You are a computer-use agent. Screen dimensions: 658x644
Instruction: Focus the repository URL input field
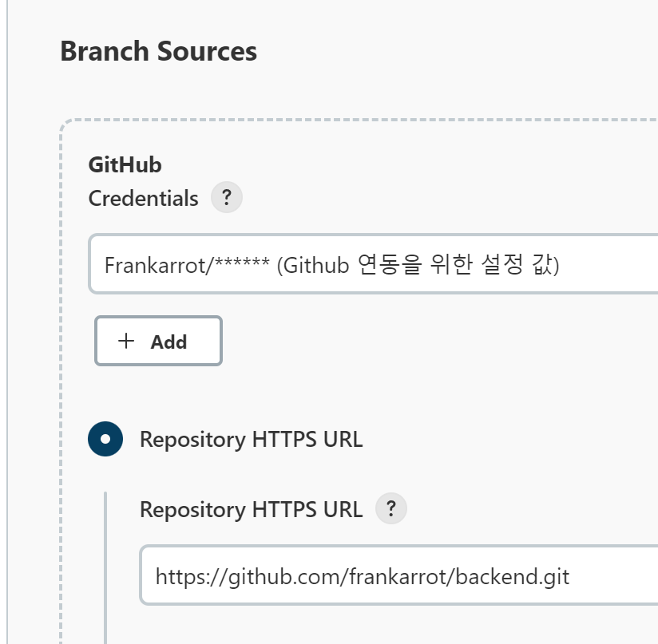pos(398,575)
